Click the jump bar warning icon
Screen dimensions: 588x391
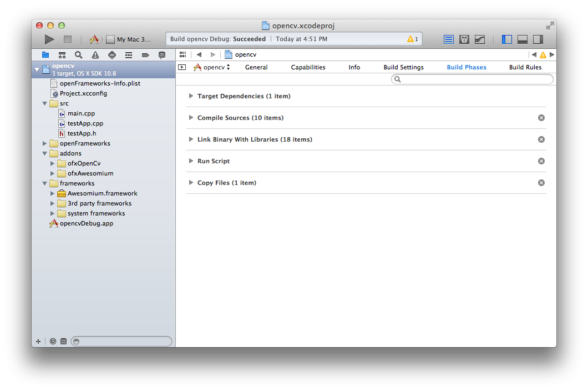point(543,55)
